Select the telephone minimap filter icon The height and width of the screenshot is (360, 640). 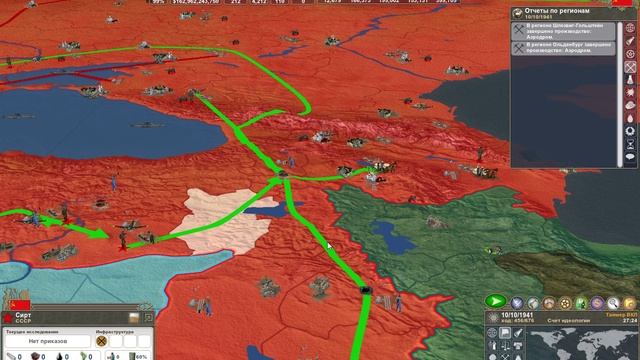click(x=518, y=346)
